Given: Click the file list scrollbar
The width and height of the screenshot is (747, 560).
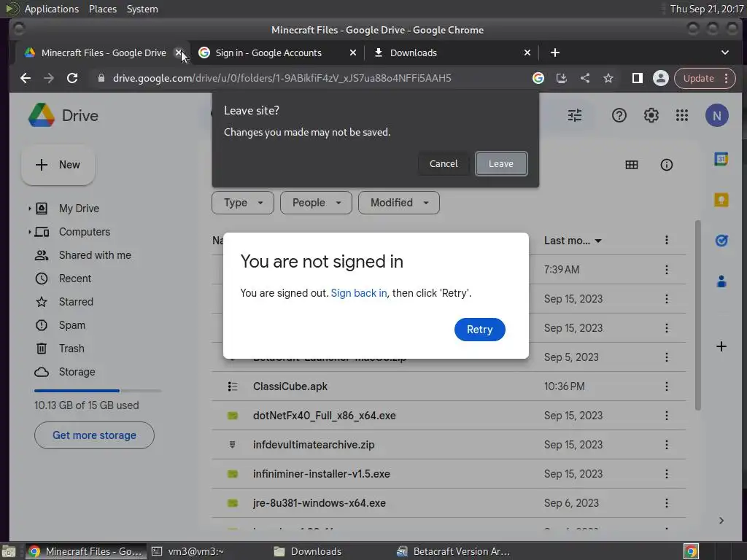Looking at the screenshot, I should pos(697,314).
